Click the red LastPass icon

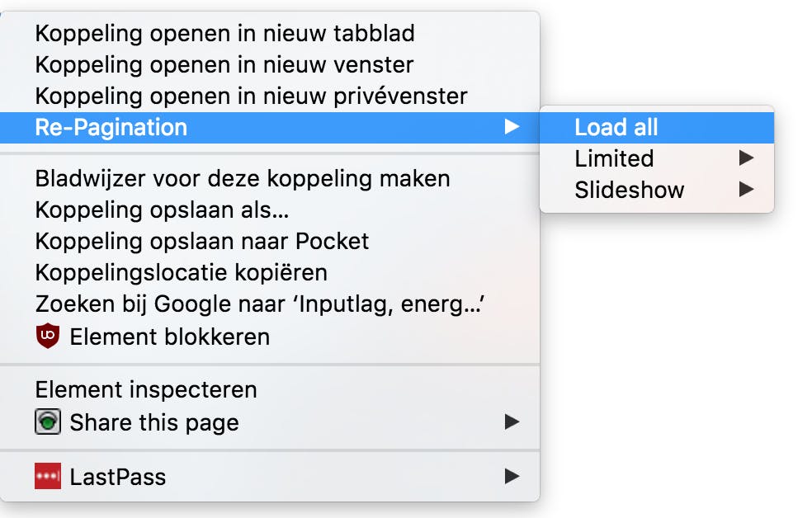[48, 477]
